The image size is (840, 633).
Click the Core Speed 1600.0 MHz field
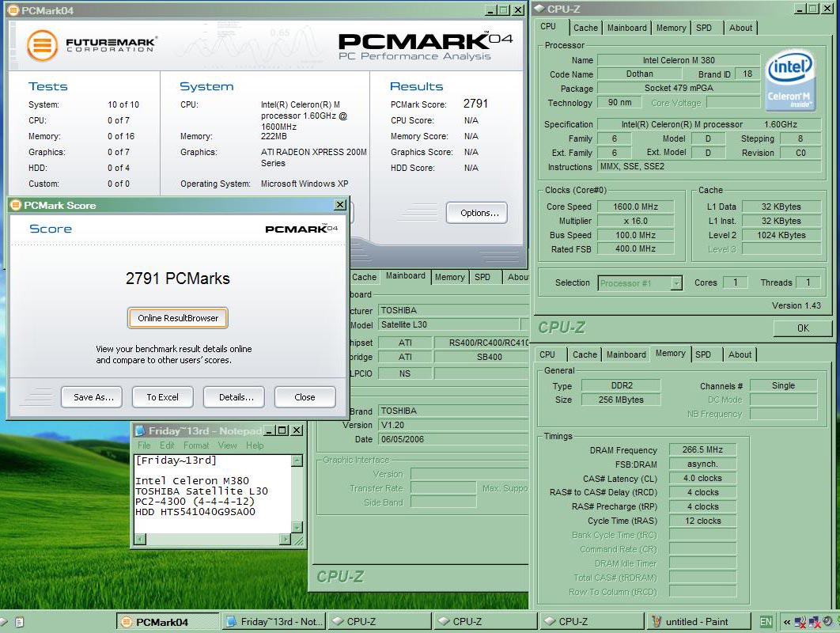click(635, 207)
